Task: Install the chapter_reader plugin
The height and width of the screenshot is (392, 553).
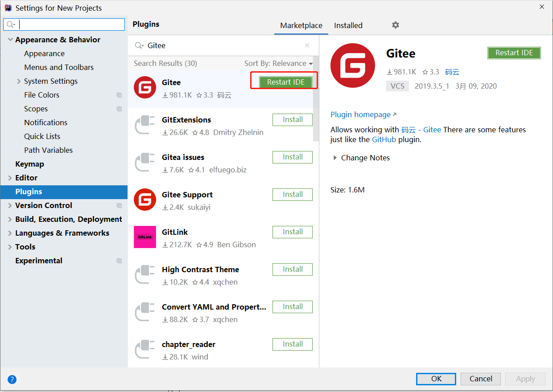Action: (293, 344)
